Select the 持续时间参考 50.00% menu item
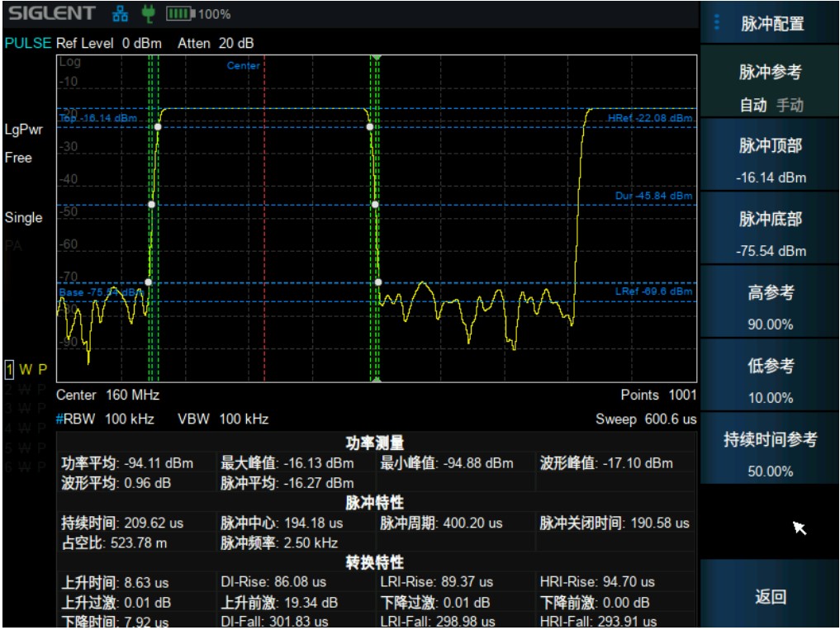 coord(770,454)
